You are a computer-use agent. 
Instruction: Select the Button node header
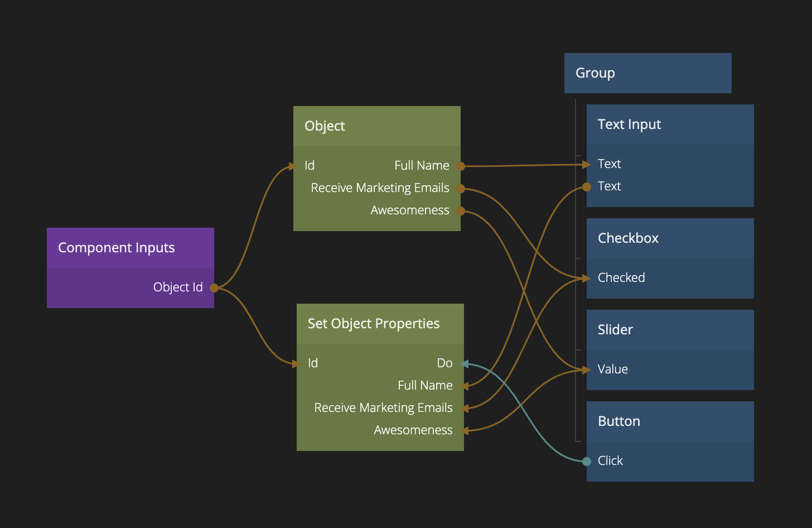point(669,421)
